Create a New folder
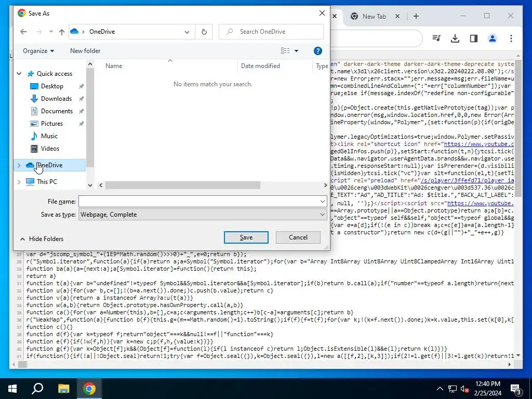This screenshot has height=399, width=532. [x=85, y=51]
